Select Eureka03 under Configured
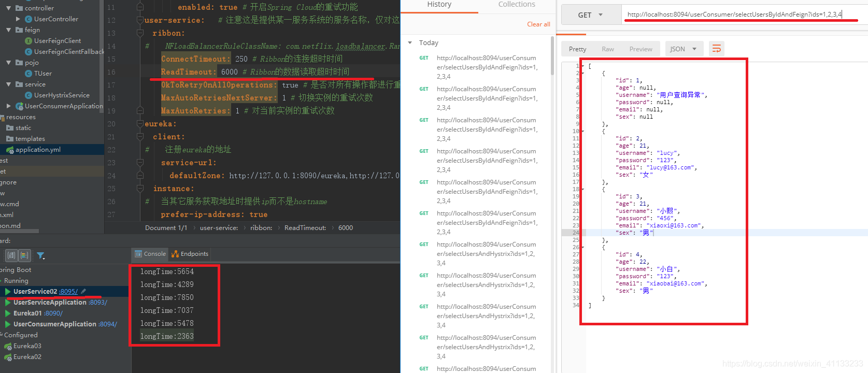 [x=27, y=346]
